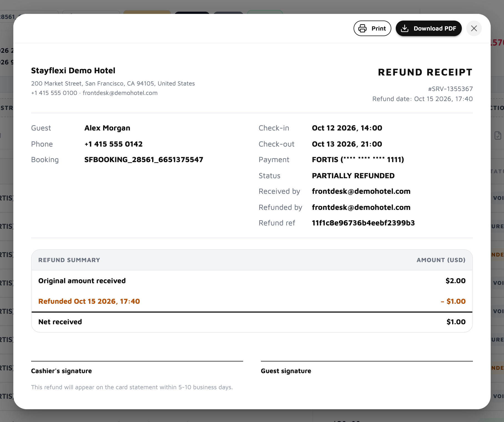Select the receipt number #SRV-1355367
The image size is (504, 422).
coord(450,89)
